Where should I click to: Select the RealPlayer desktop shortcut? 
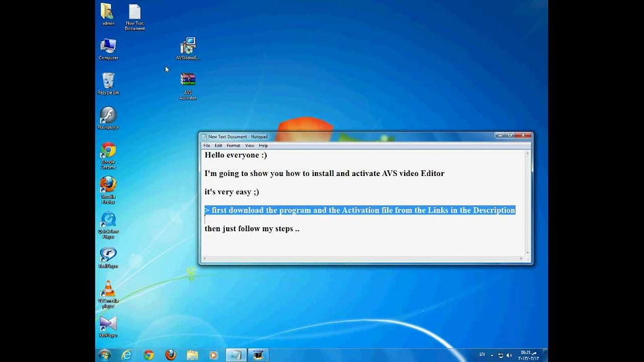click(108, 258)
